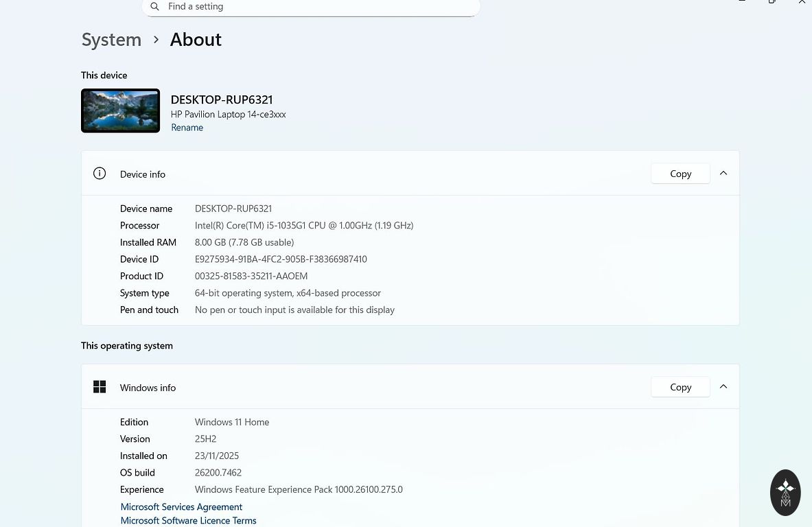Click the About breadcrumb title

pyautogui.click(x=196, y=40)
